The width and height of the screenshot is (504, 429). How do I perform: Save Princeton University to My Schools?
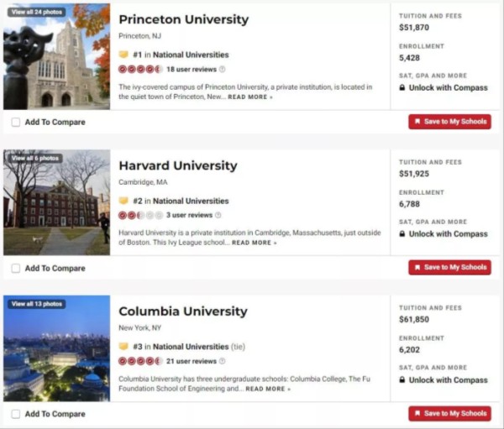point(449,122)
